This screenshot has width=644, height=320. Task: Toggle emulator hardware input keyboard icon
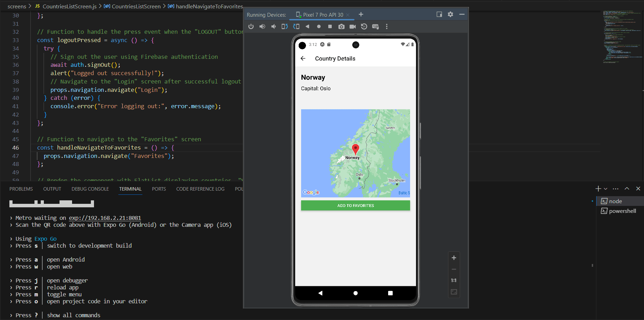pyautogui.click(x=375, y=26)
